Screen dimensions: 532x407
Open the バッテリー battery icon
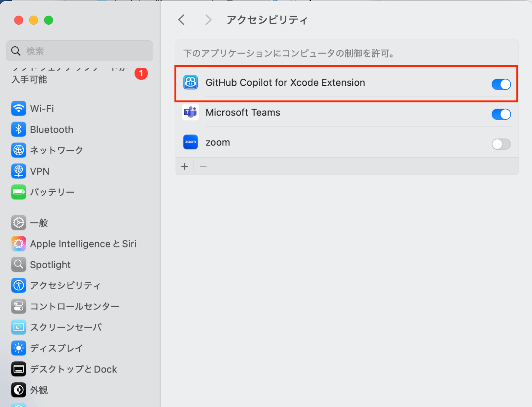pyautogui.click(x=19, y=192)
